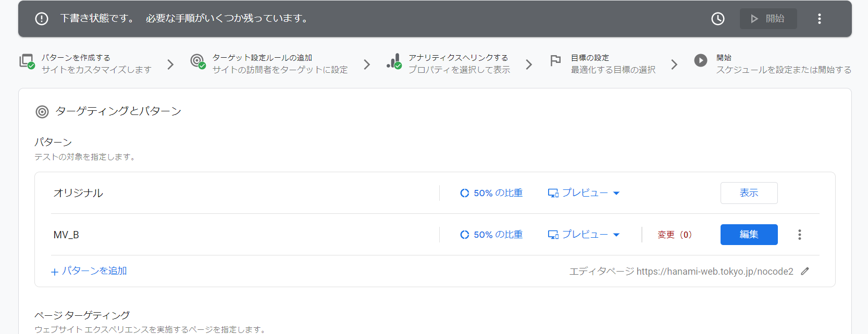The height and width of the screenshot is (334, 868).
Task: Click the パターンを追加 link
Action: point(89,271)
